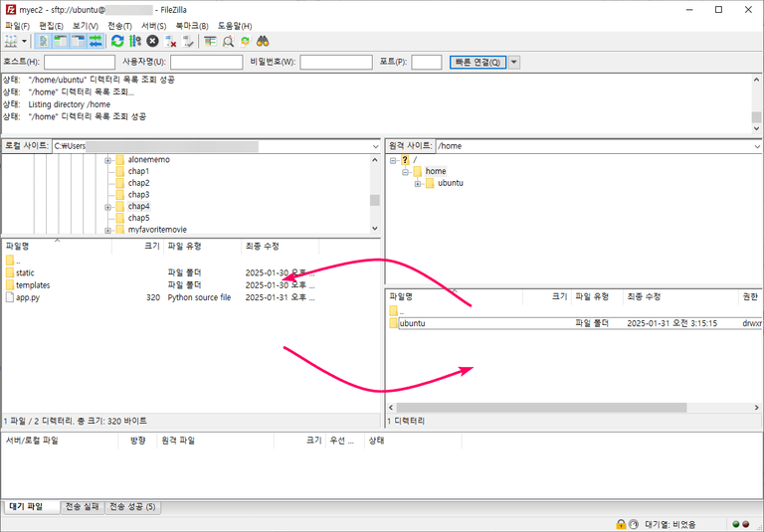
Task: Open the 전송(T) menu
Action: click(x=118, y=25)
